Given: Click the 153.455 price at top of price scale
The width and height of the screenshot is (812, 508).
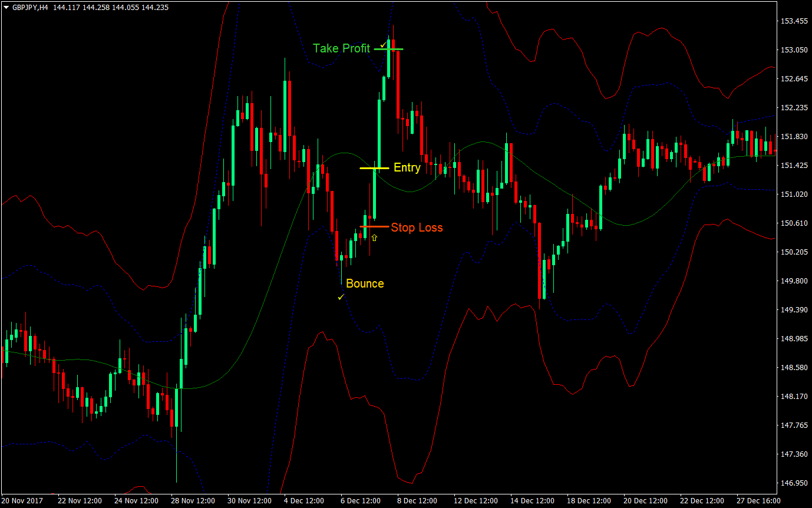Looking at the screenshot, I should click(x=795, y=21).
